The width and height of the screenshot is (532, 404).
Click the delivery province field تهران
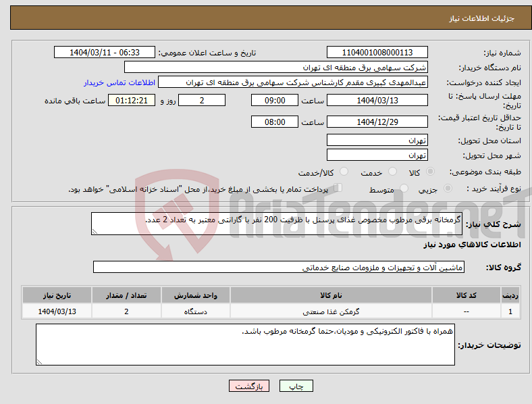click(377, 141)
